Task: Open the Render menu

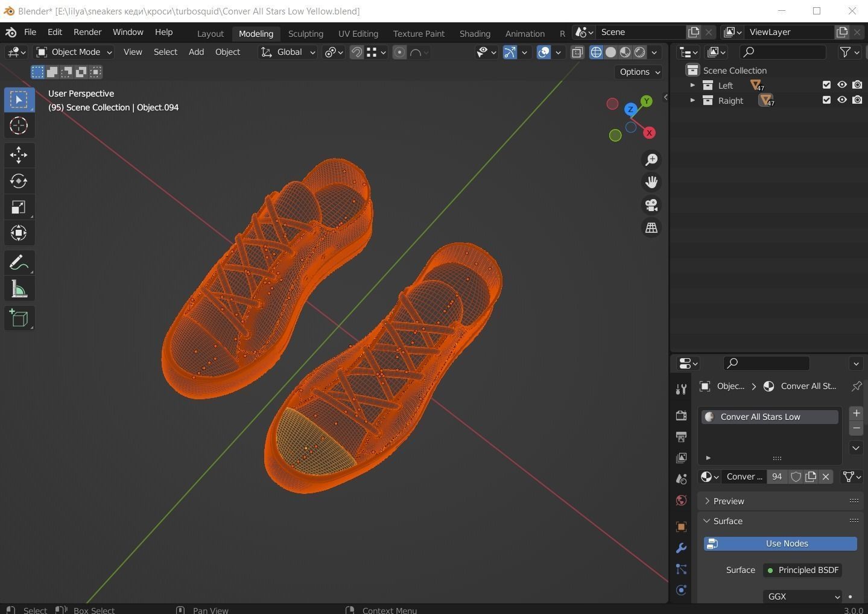Action: (x=87, y=32)
